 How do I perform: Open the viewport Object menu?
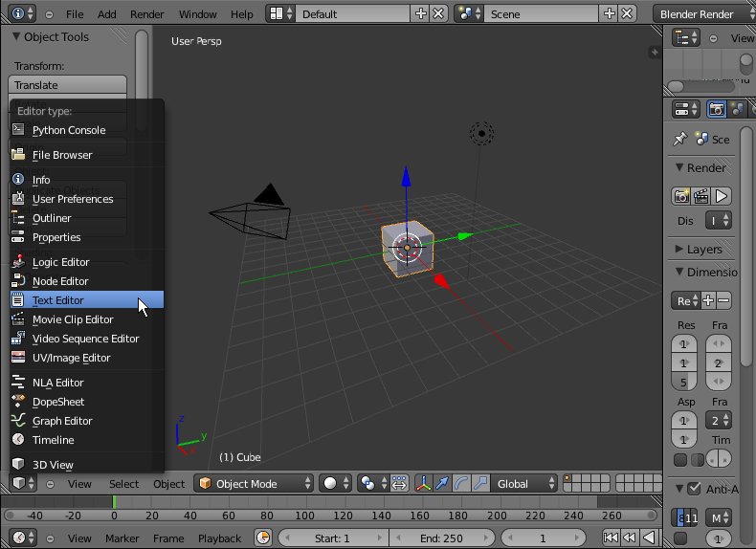168,484
